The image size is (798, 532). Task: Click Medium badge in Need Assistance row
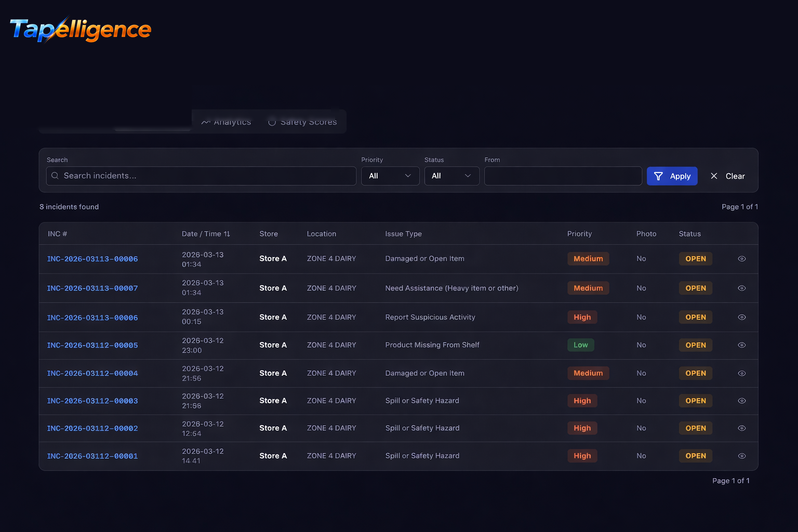(x=588, y=288)
